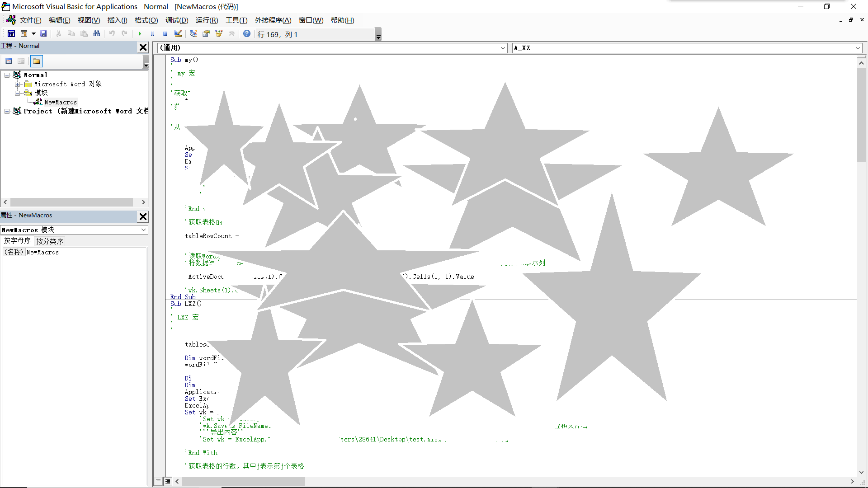
Task: Click the View Microsoft Word icon
Action: click(x=11, y=34)
